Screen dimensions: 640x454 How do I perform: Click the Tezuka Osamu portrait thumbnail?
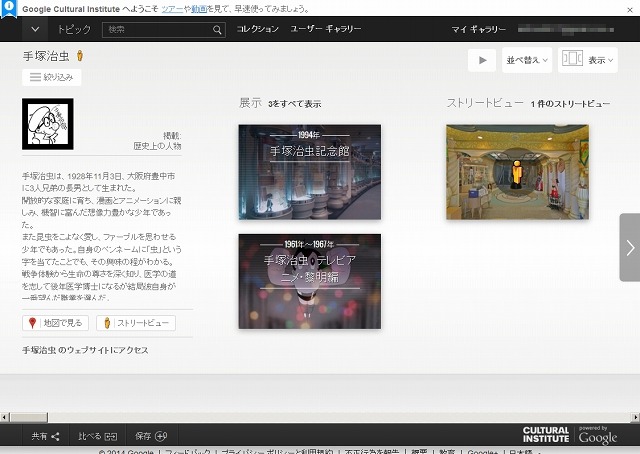48,124
